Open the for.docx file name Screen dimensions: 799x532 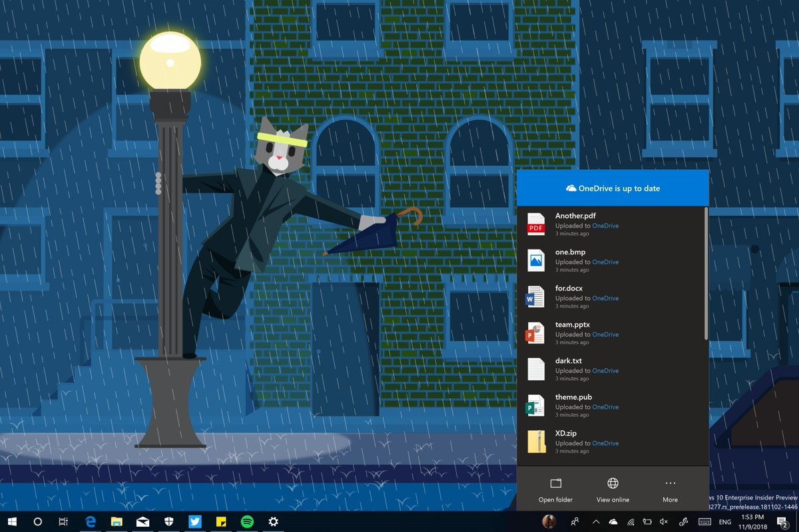[569, 288]
